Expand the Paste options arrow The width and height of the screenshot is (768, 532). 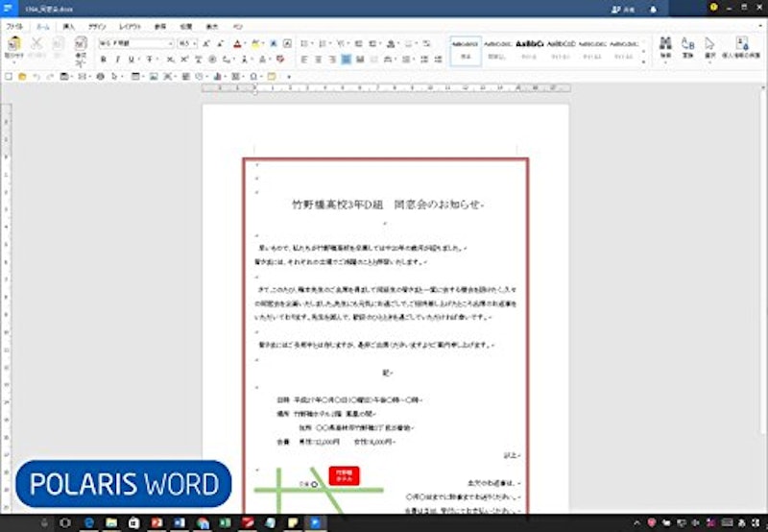click(x=14, y=61)
